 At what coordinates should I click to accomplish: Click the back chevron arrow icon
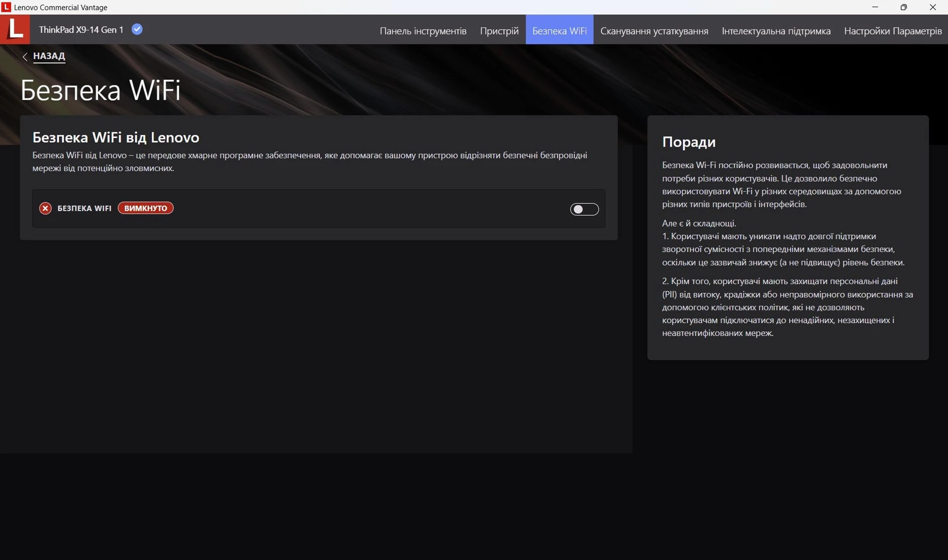pos(25,56)
